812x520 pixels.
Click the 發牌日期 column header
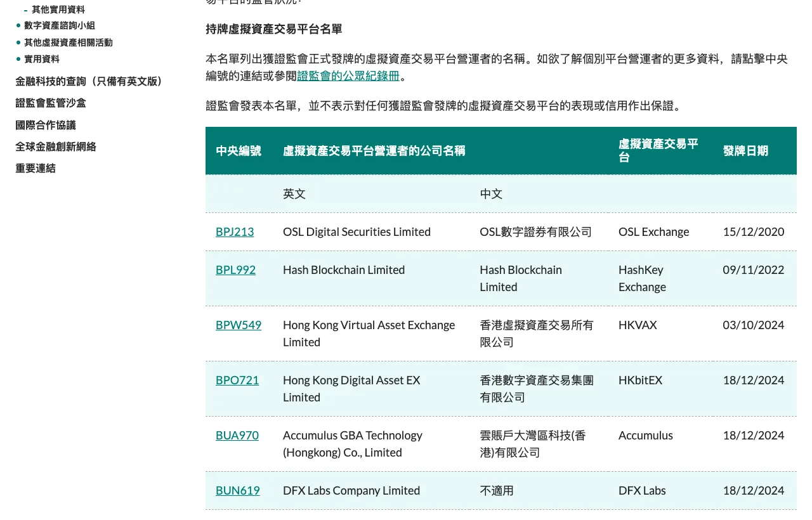pos(745,151)
